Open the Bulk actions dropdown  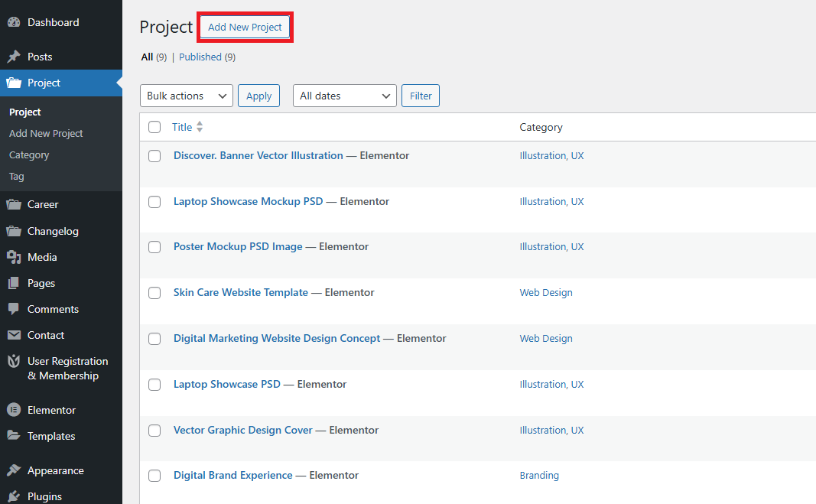187,96
